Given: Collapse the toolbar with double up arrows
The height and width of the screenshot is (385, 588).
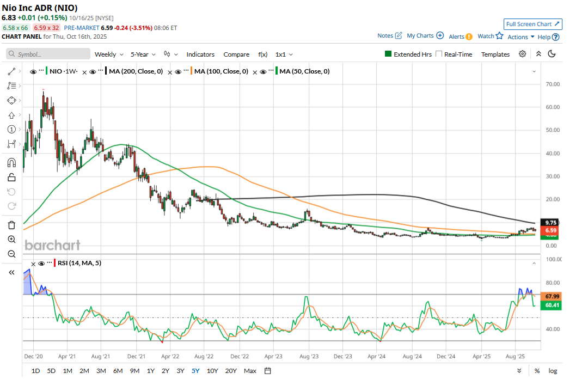Looking at the screenshot, I should [538, 54].
